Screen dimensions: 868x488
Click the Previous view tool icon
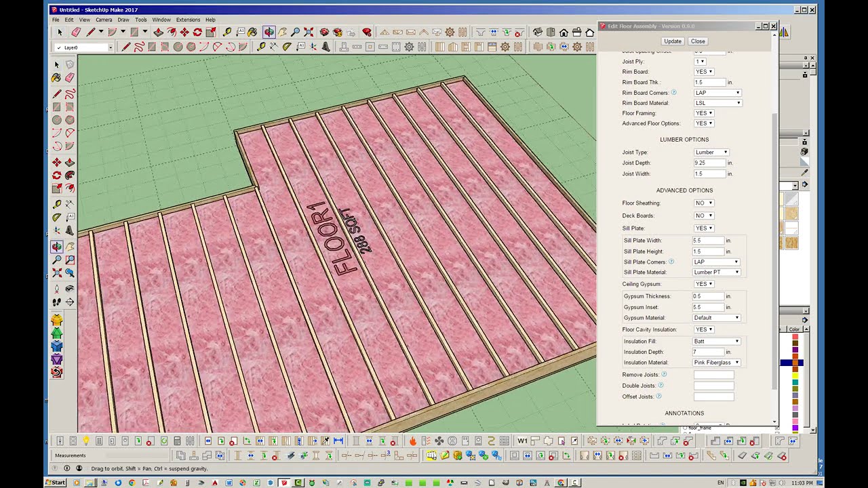click(70, 272)
